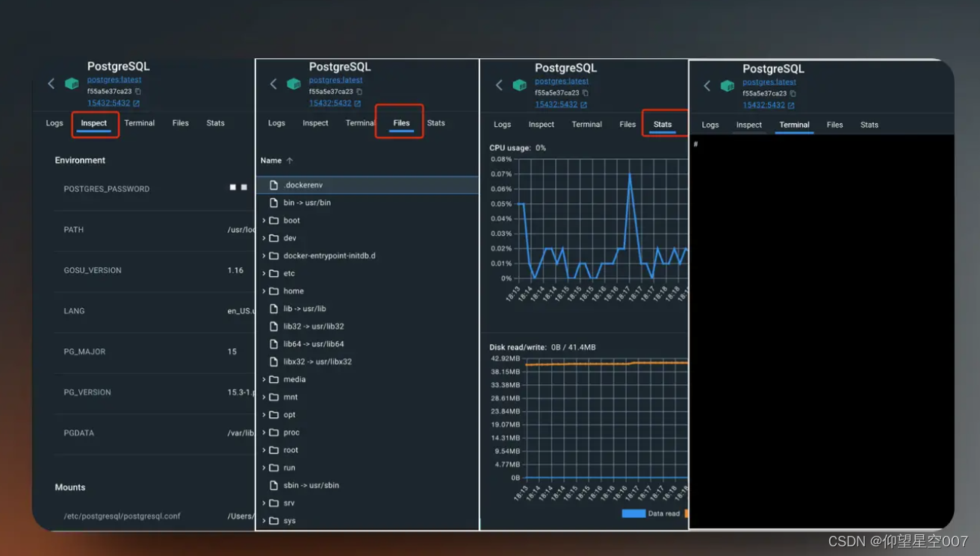This screenshot has width=980, height=556.
Task: Expand the media folder chevron
Action: coord(264,379)
